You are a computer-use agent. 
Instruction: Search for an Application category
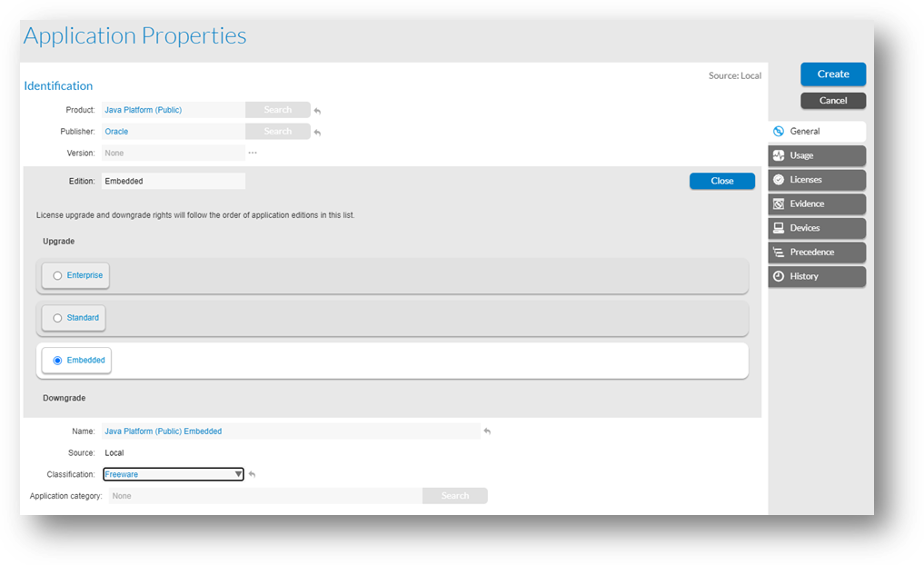(x=455, y=496)
